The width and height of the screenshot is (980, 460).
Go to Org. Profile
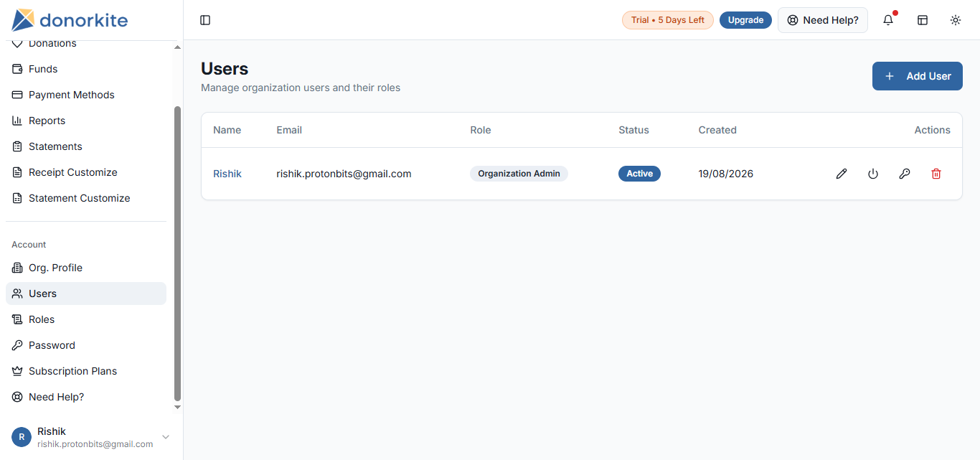click(x=86, y=268)
